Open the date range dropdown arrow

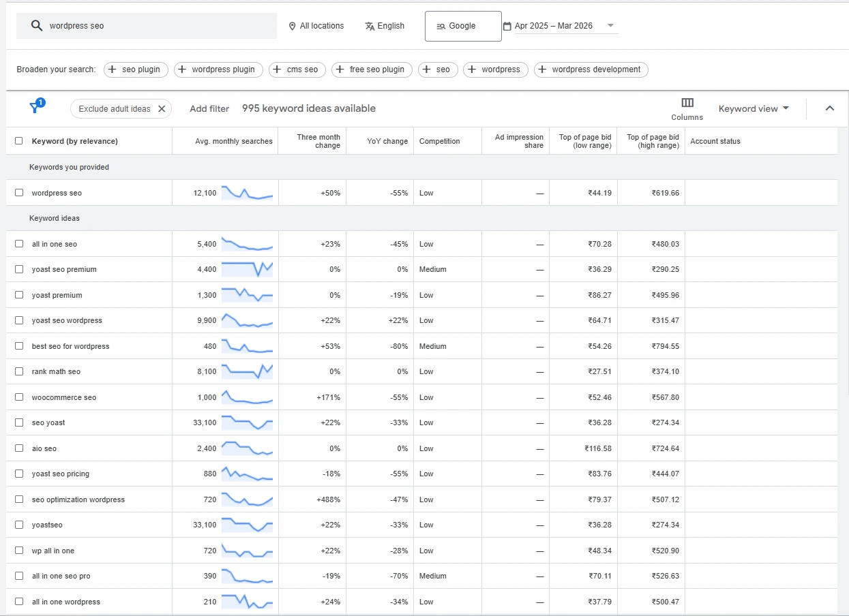(610, 26)
